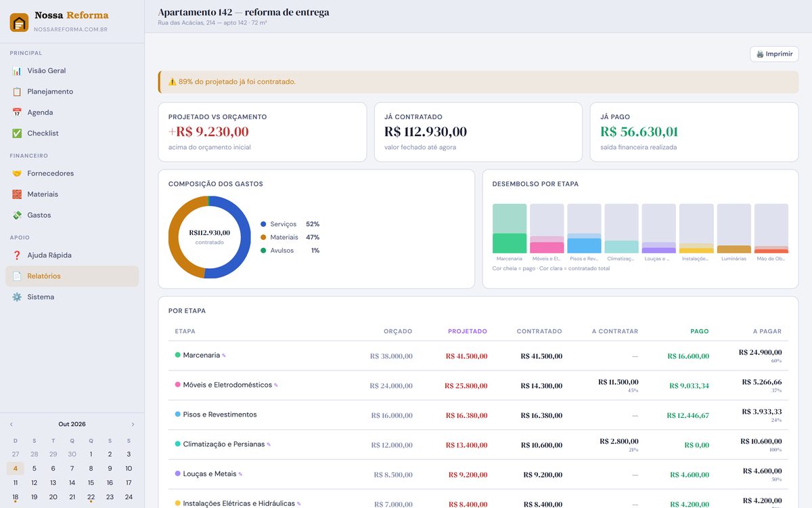Open Gastos via its money icon

point(17,215)
